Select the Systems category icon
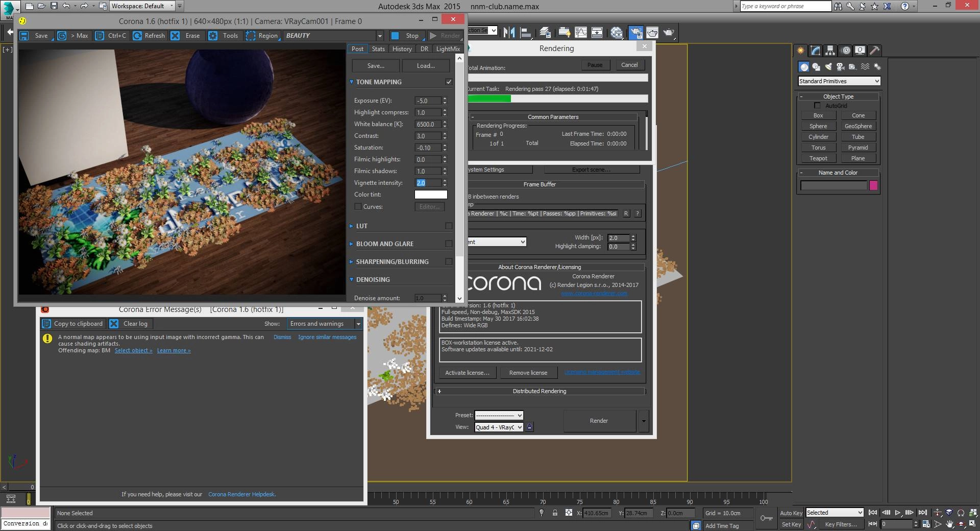Viewport: 980px width, 531px height. 877,67
